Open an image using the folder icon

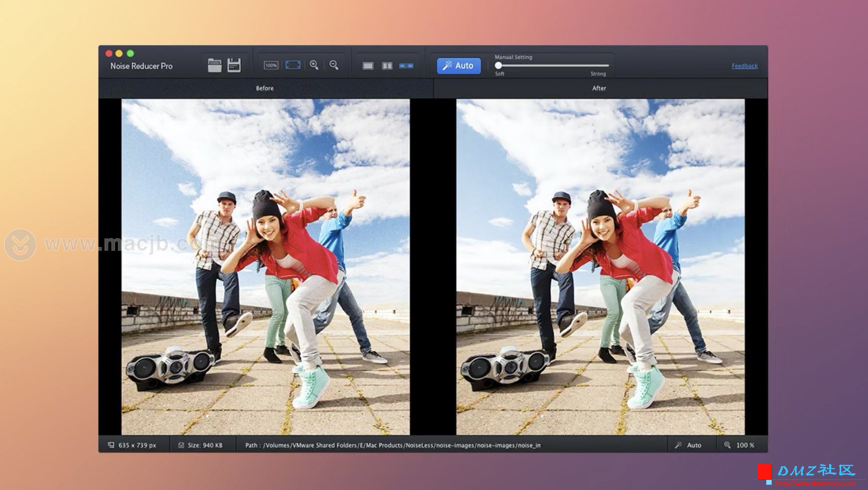pos(214,65)
